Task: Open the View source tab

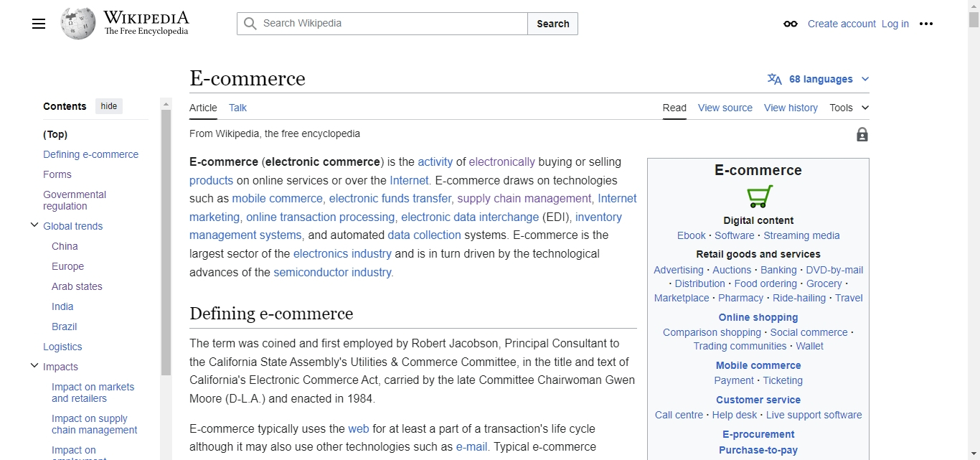Action: [725, 108]
